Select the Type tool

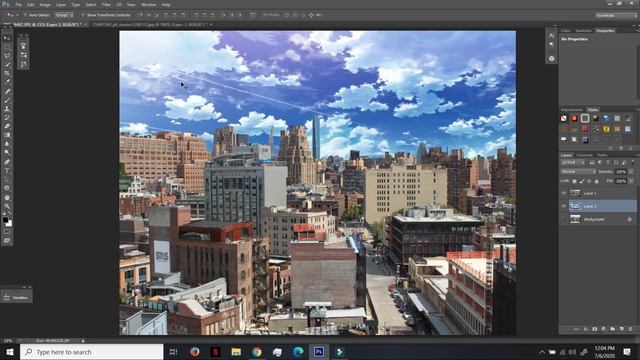[x=7, y=171]
